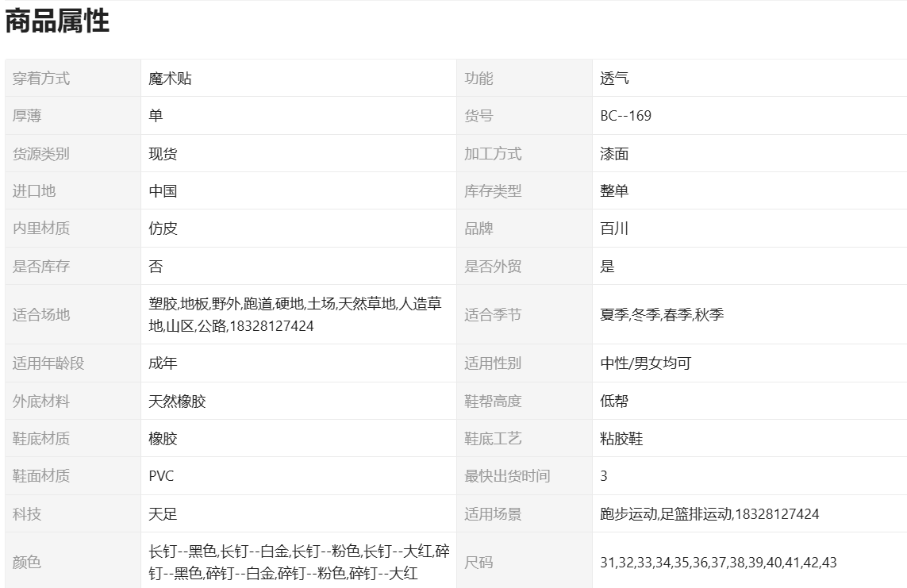Click the 适用性别 value 中性/男女均可
This screenshot has width=907, height=588.
click(645, 363)
